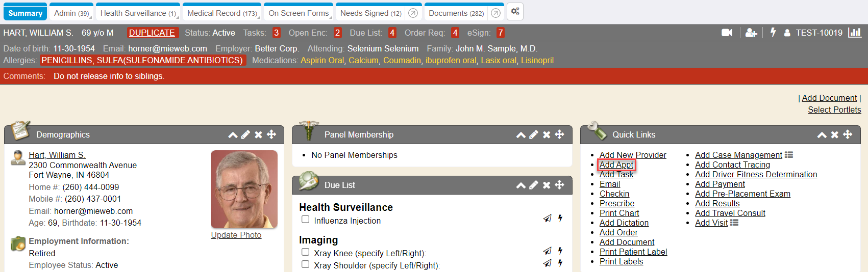Open the Health Surveillance tab
This screenshot has width=868, height=272.
tap(137, 13)
